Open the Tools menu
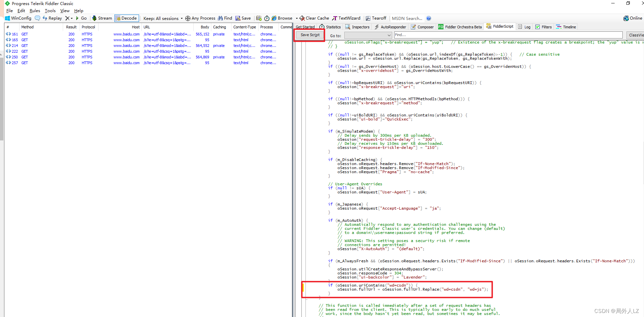644x317 pixels. click(50, 11)
